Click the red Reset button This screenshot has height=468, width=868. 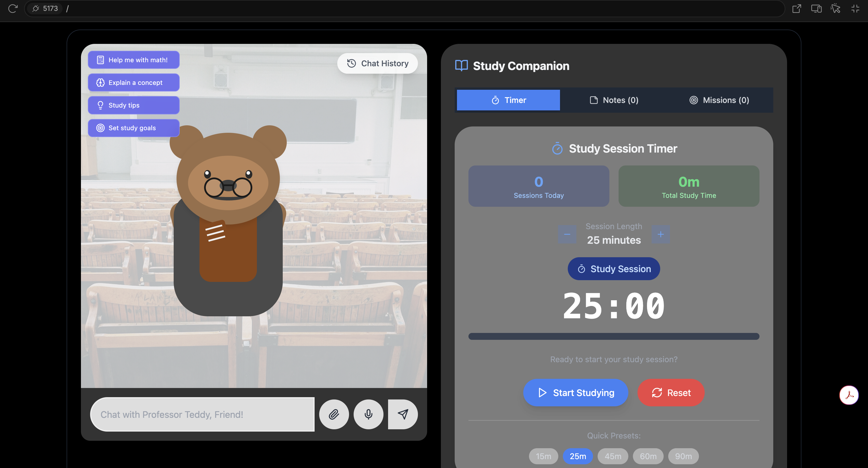(671, 393)
